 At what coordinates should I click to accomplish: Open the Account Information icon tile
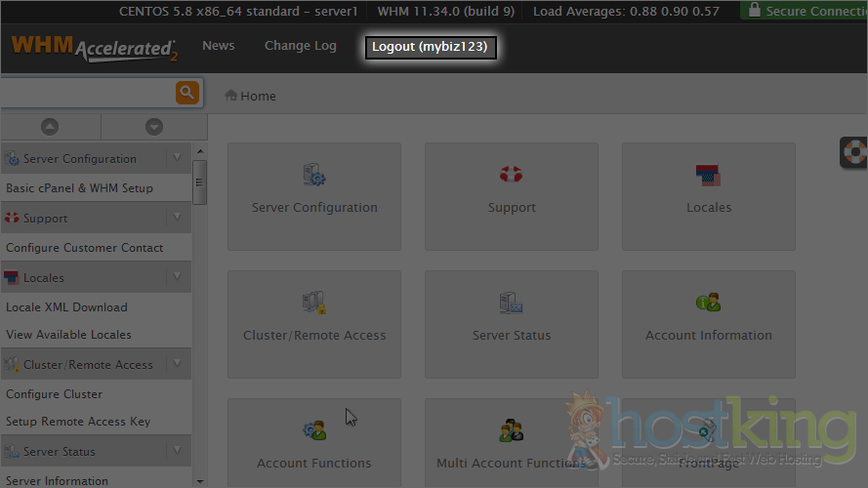pos(708,323)
